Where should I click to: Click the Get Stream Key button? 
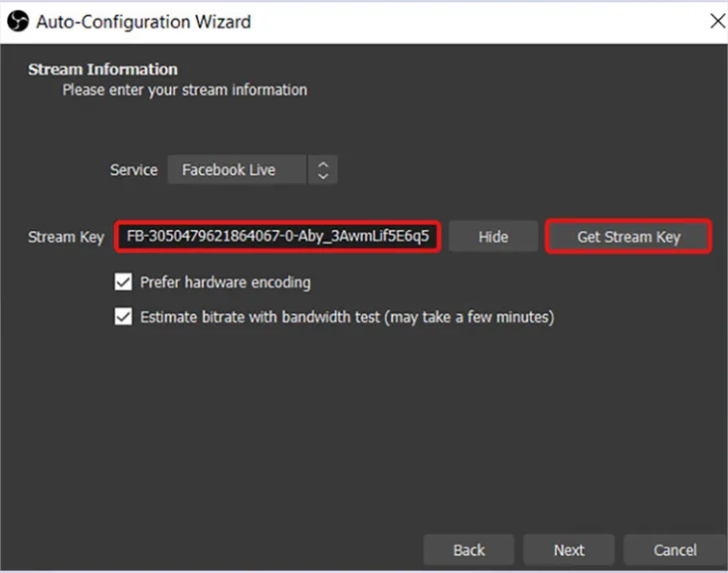(629, 237)
